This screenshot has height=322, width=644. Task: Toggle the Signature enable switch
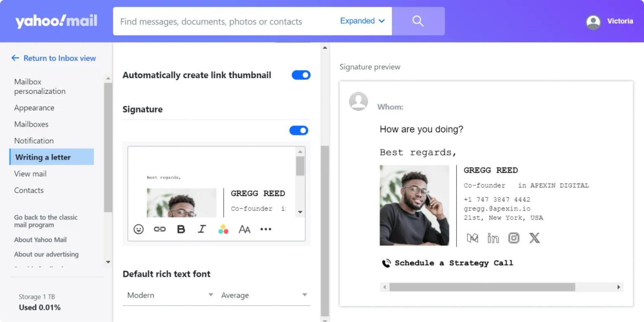click(299, 131)
